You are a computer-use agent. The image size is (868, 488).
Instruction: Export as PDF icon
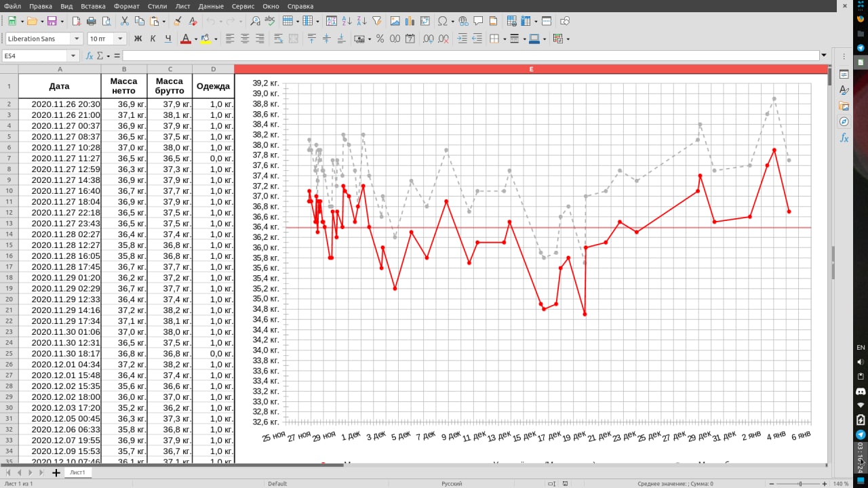click(77, 21)
